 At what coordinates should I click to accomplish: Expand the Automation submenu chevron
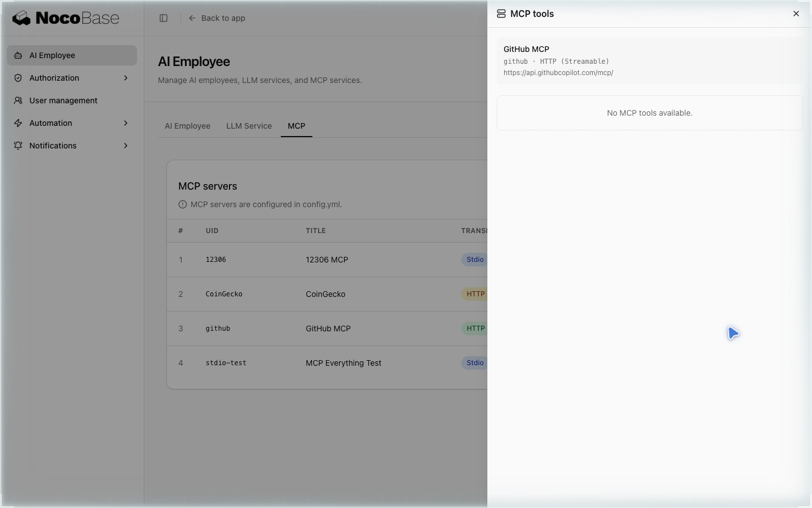[126, 123]
